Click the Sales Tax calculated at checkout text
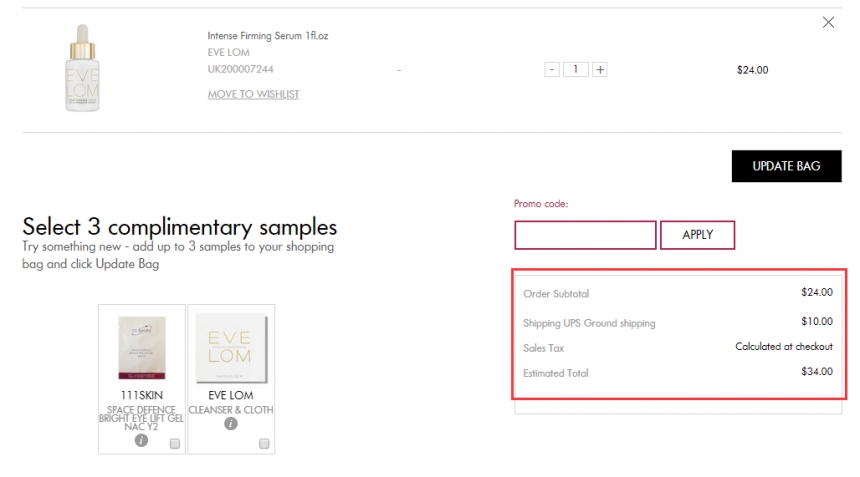The image size is (860, 477). tap(784, 347)
